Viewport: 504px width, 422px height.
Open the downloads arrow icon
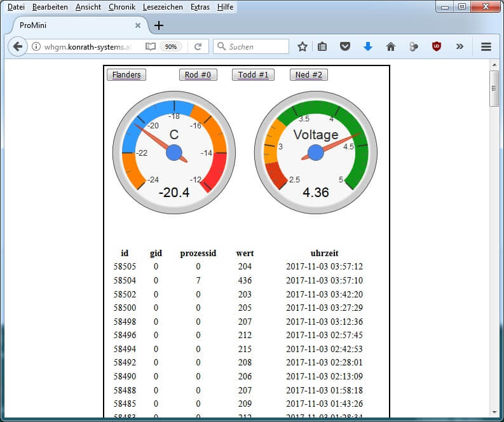tap(367, 46)
